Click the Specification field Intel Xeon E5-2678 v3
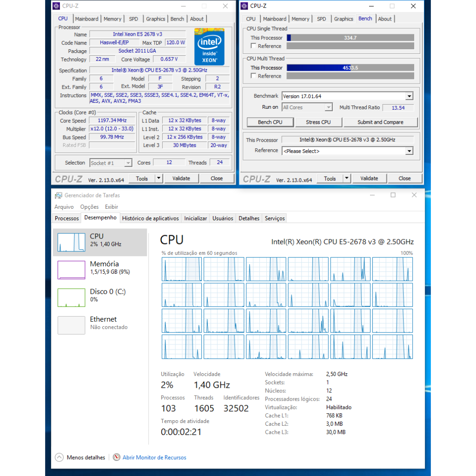476x476 pixels. point(159,70)
